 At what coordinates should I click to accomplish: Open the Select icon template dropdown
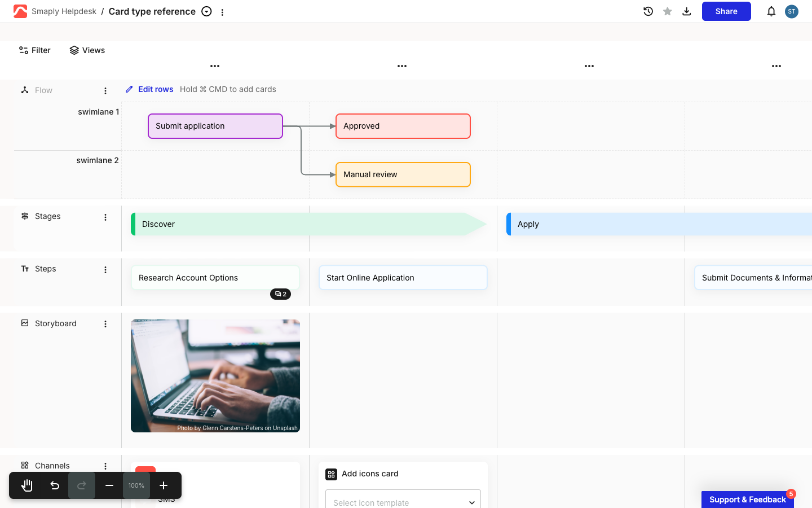403,501
